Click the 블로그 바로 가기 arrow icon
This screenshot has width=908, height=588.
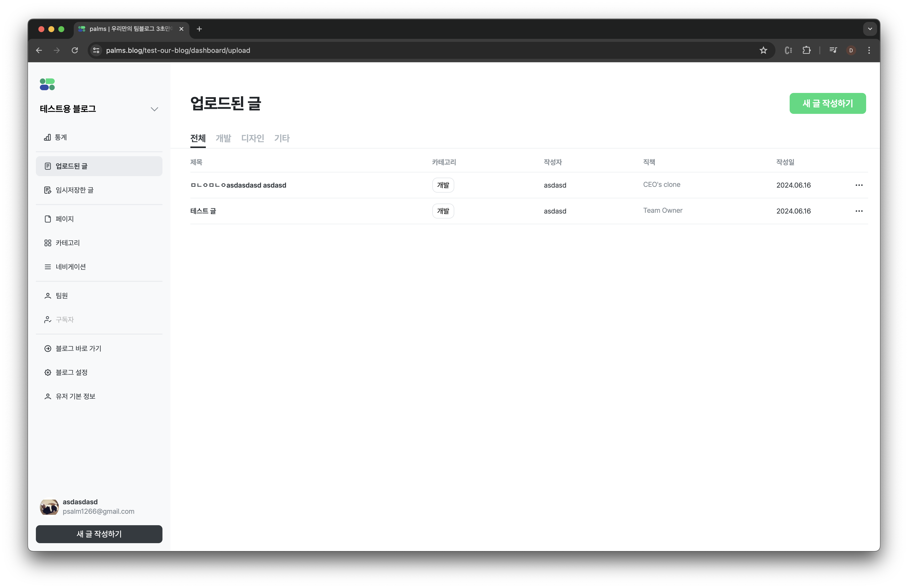click(x=48, y=348)
